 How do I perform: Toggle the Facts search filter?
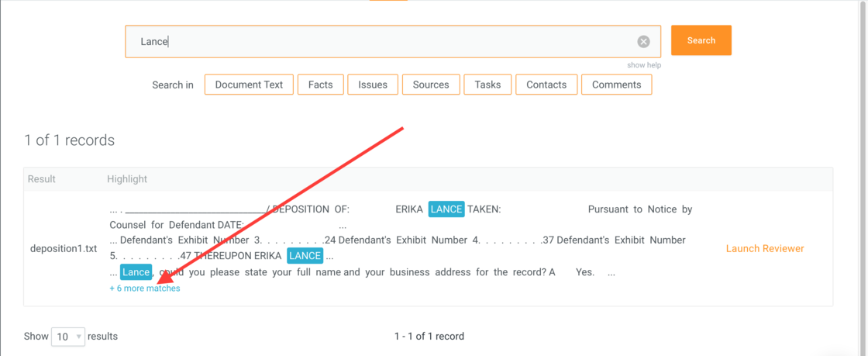(x=320, y=85)
